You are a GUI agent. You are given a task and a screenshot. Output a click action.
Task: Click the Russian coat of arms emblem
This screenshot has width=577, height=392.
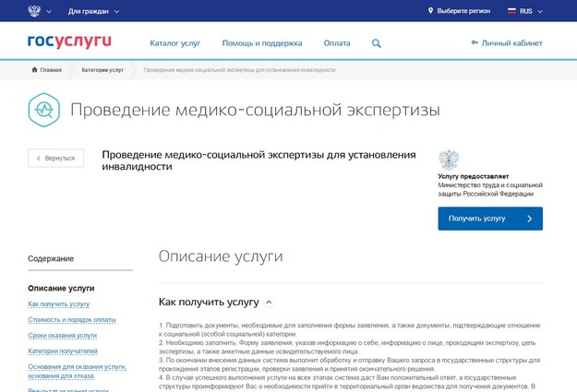[34, 11]
